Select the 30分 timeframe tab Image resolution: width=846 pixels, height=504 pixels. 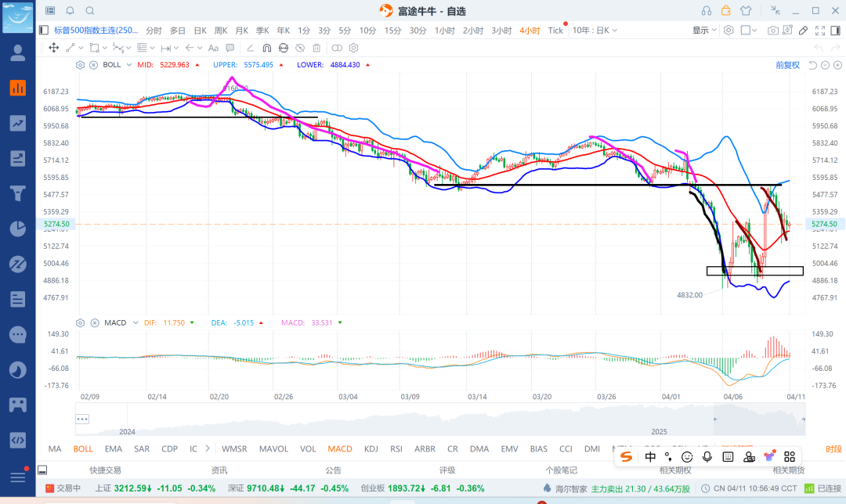(x=418, y=30)
